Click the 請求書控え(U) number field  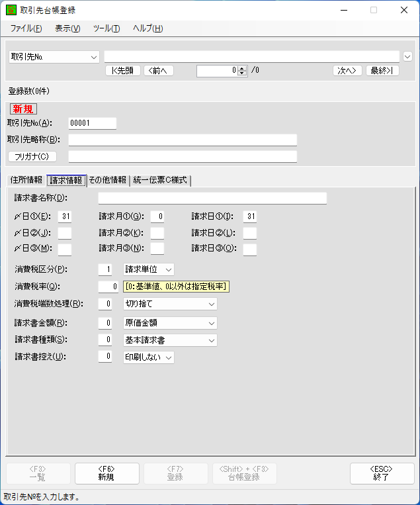(x=105, y=357)
